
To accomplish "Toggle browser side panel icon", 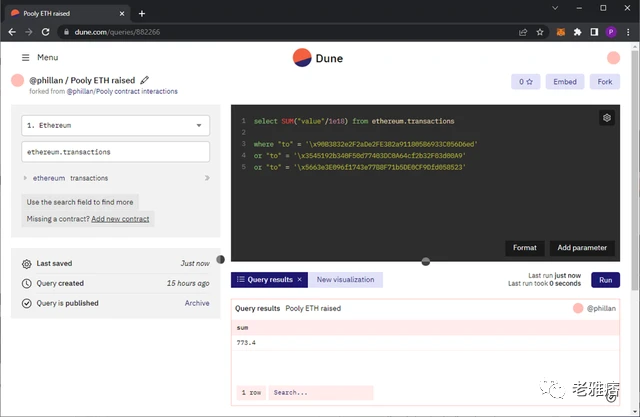I will point(594,32).
